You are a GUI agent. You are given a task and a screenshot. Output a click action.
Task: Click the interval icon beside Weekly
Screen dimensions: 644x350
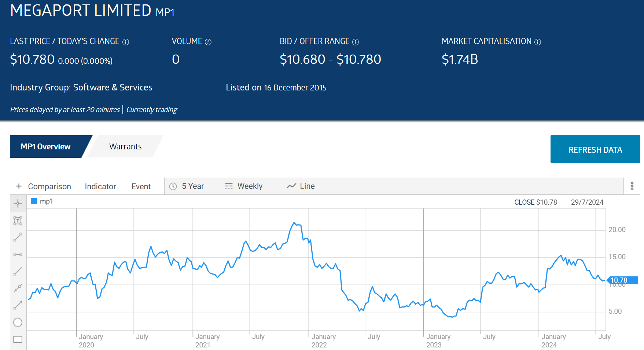coord(229,186)
